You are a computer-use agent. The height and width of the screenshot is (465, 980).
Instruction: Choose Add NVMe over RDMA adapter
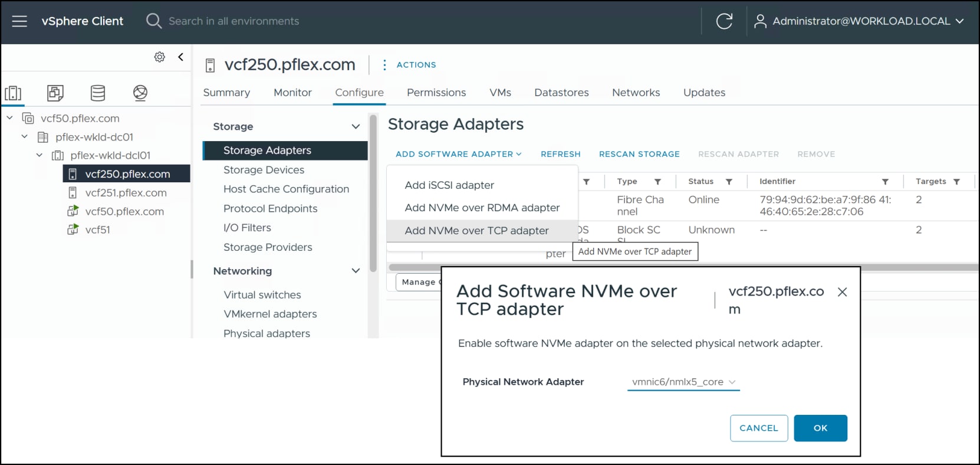(x=482, y=208)
